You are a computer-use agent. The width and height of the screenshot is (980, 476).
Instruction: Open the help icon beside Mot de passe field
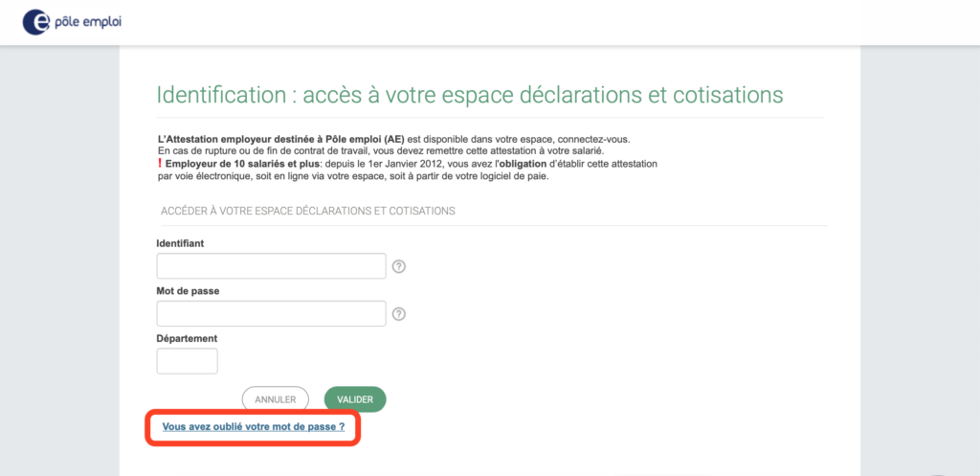point(399,314)
